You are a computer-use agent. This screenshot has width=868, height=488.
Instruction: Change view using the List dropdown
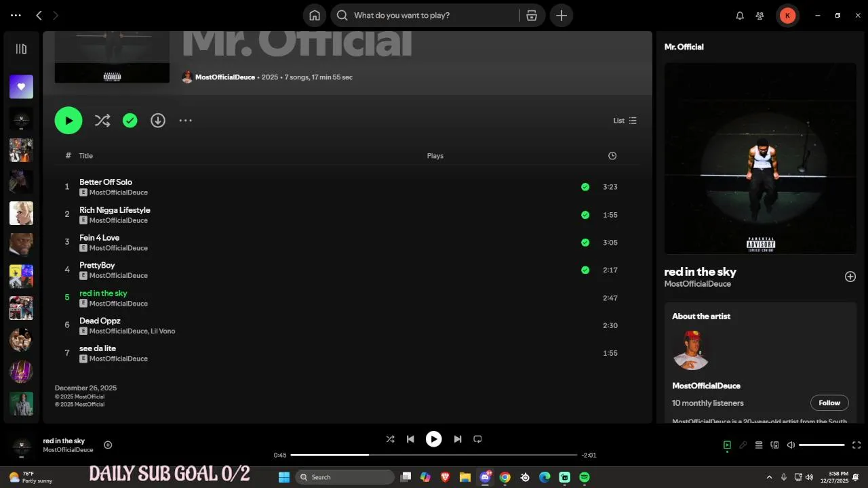click(x=625, y=121)
